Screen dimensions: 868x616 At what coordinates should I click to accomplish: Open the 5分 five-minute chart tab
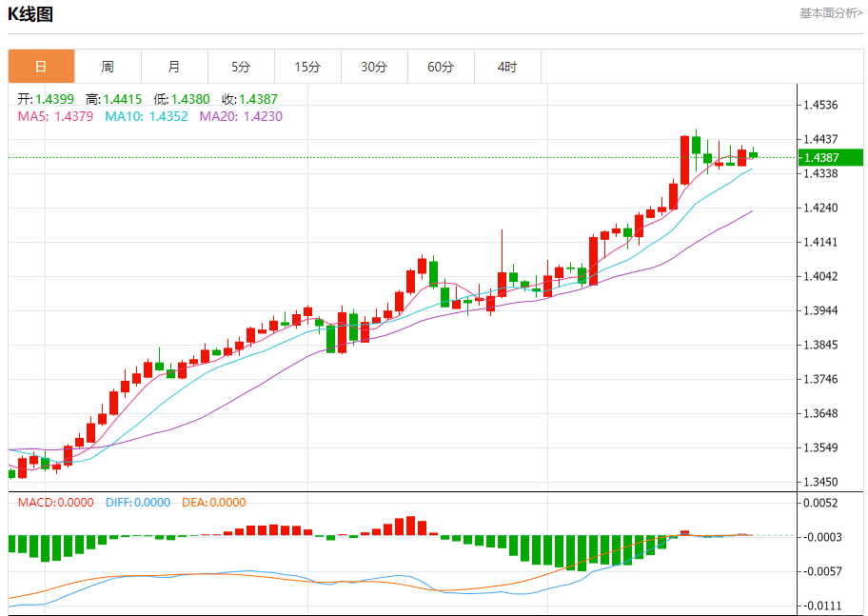242,67
